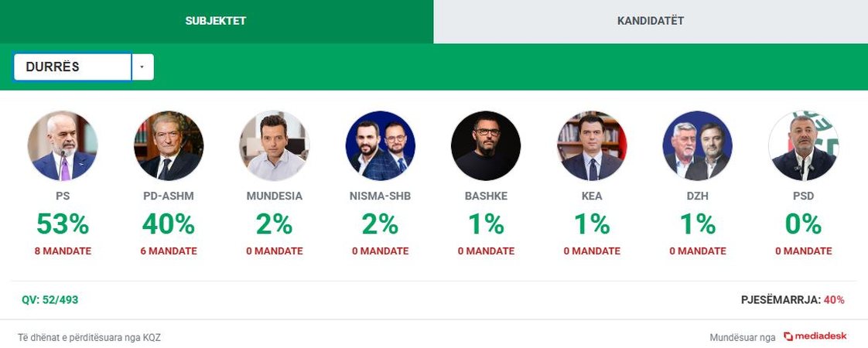Click the 8 MANDATE label under PS
This screenshot has height=348, width=868.
pyautogui.click(x=63, y=251)
